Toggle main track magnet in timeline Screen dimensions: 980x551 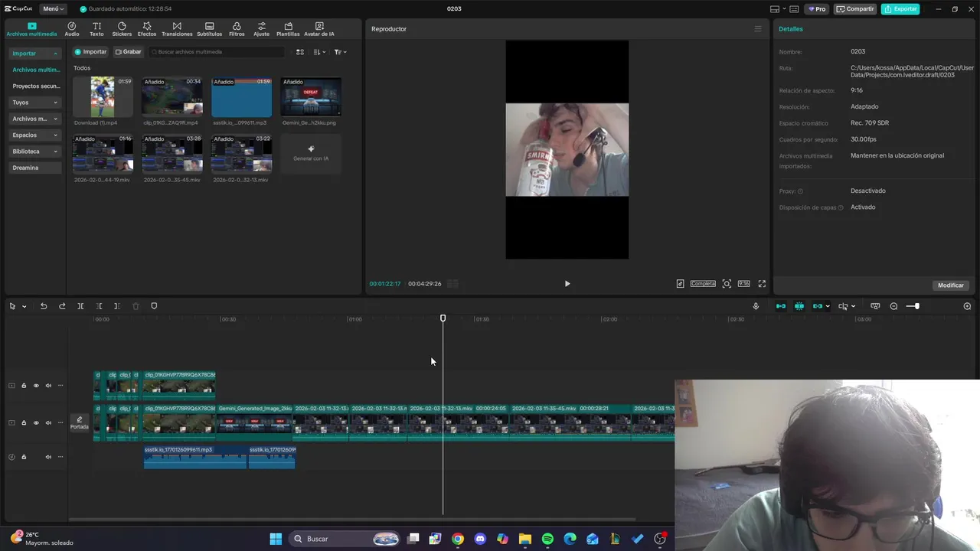click(781, 306)
